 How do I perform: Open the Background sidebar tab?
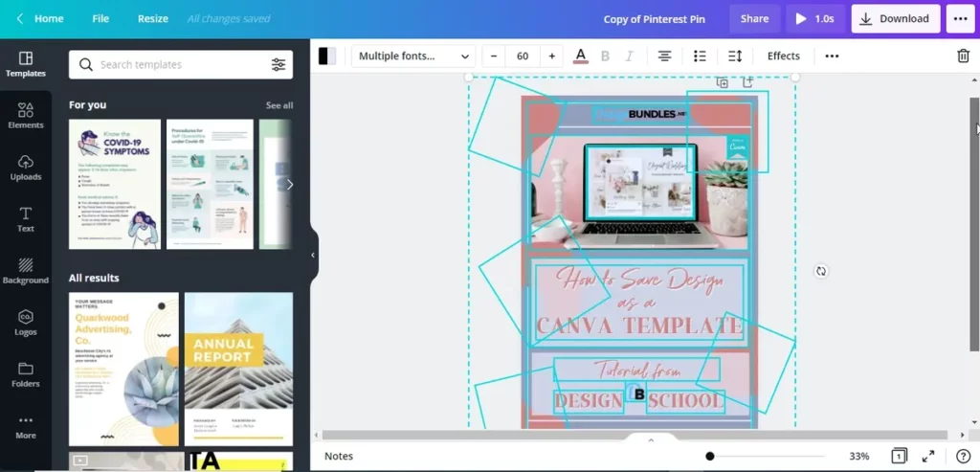point(26,271)
